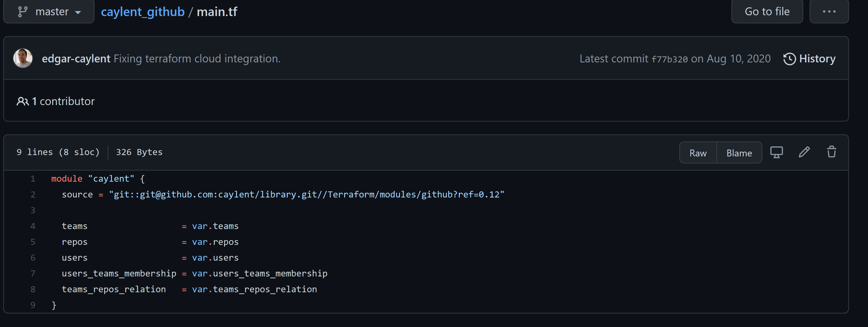Click the trash icon to delete main.tf
This screenshot has width=868, height=327.
point(831,152)
